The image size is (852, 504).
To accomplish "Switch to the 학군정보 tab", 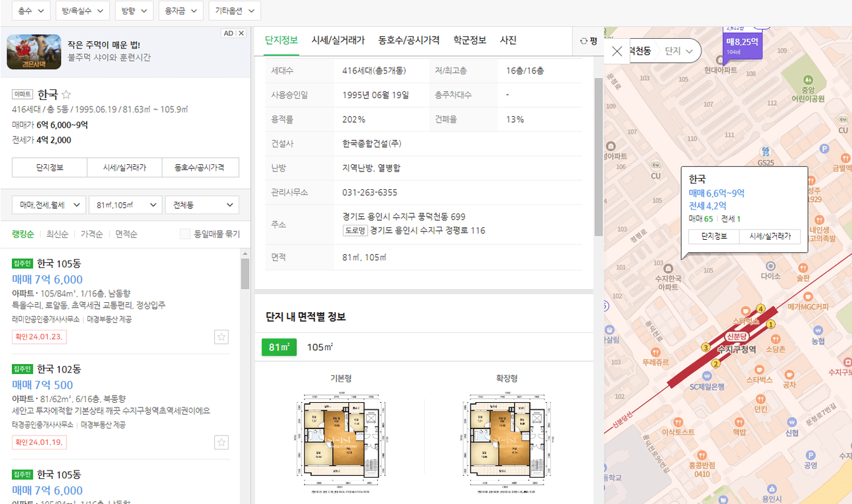I will 469,40.
